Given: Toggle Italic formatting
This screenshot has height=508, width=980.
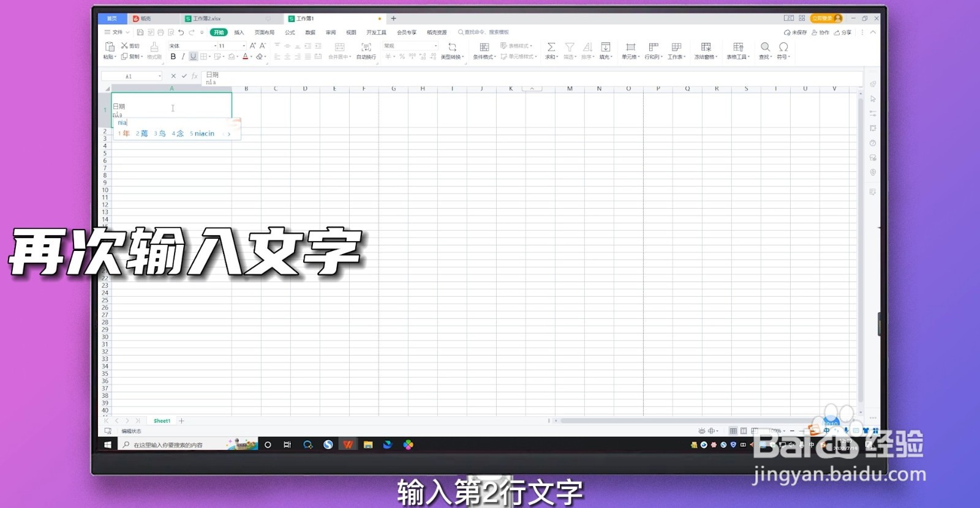Looking at the screenshot, I should click(183, 56).
